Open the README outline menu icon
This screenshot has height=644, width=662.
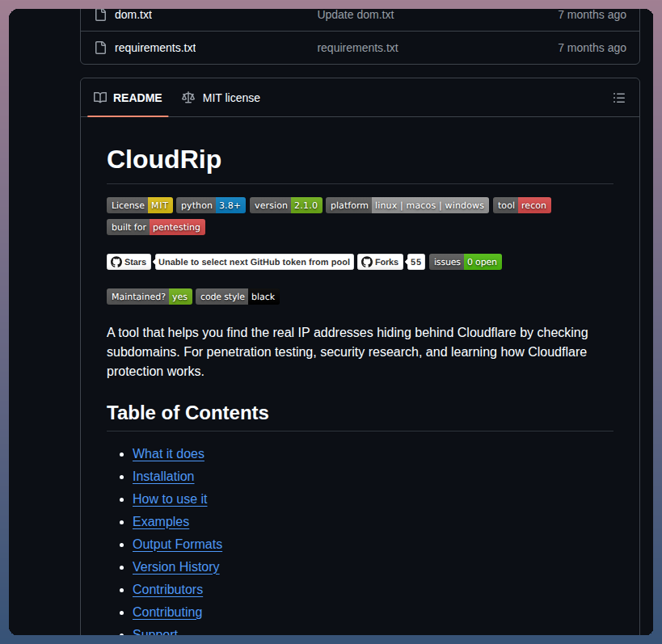618,98
